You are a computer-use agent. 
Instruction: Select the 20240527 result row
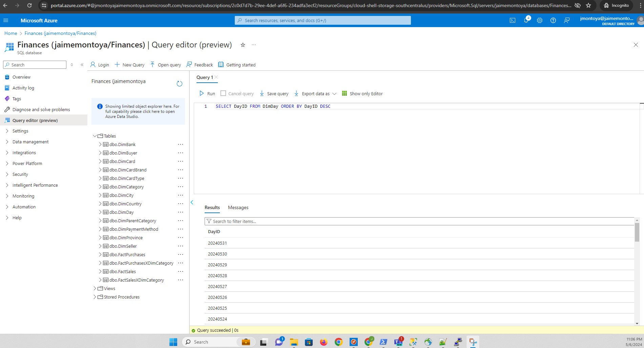tap(419, 286)
